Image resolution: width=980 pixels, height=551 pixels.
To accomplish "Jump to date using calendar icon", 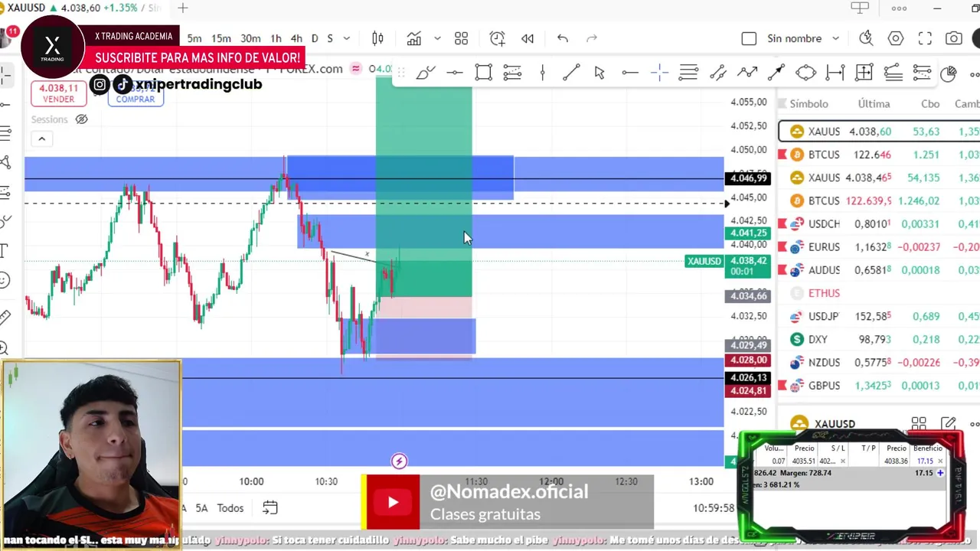I will (269, 507).
